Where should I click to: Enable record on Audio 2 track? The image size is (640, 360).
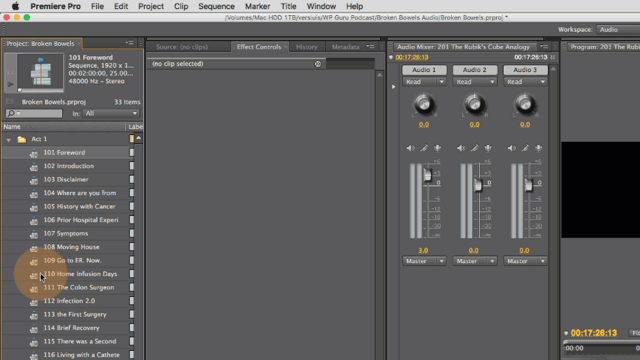[x=488, y=148]
